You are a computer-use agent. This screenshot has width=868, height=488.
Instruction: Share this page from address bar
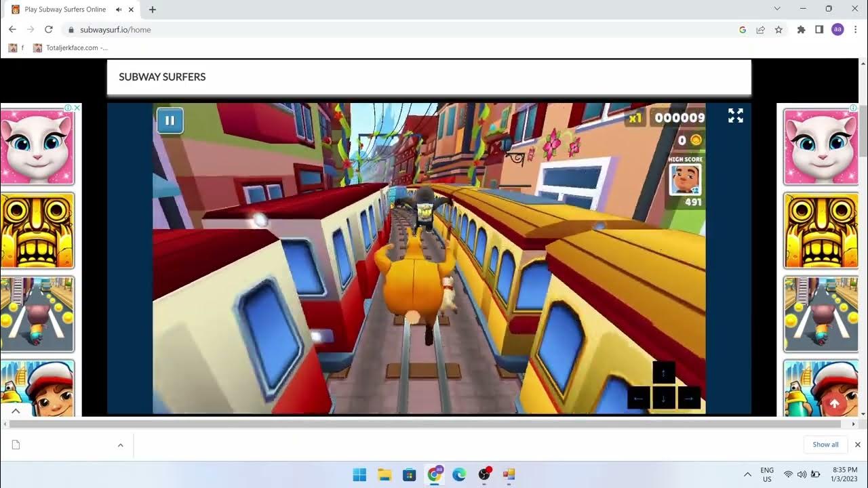tap(761, 30)
